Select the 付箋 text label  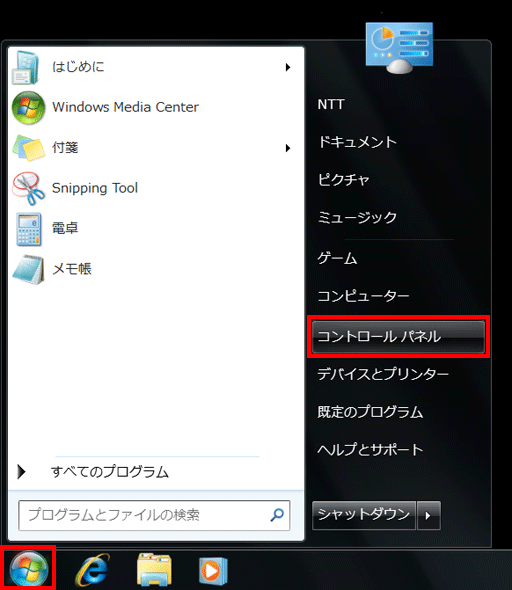[65, 148]
